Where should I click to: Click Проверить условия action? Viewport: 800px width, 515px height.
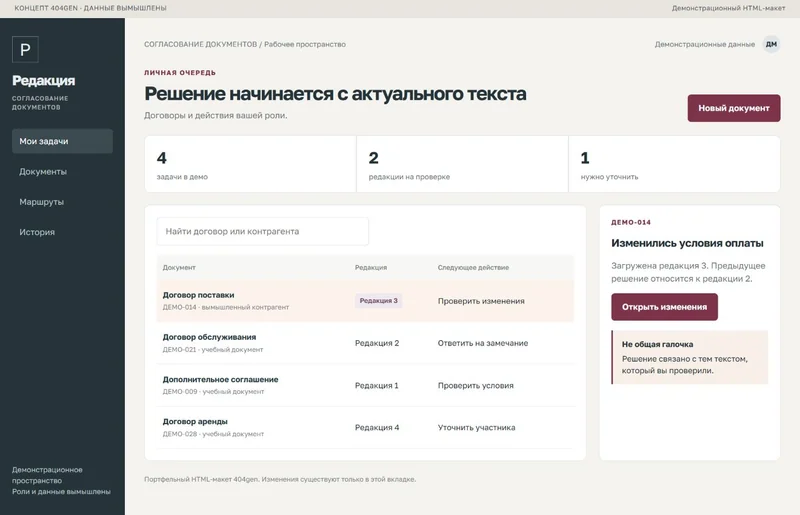[x=476, y=385]
